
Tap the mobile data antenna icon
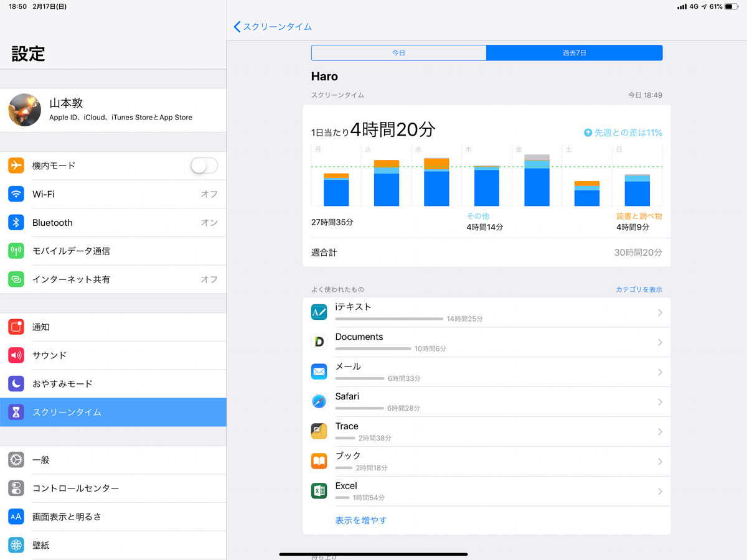pyautogui.click(x=16, y=251)
